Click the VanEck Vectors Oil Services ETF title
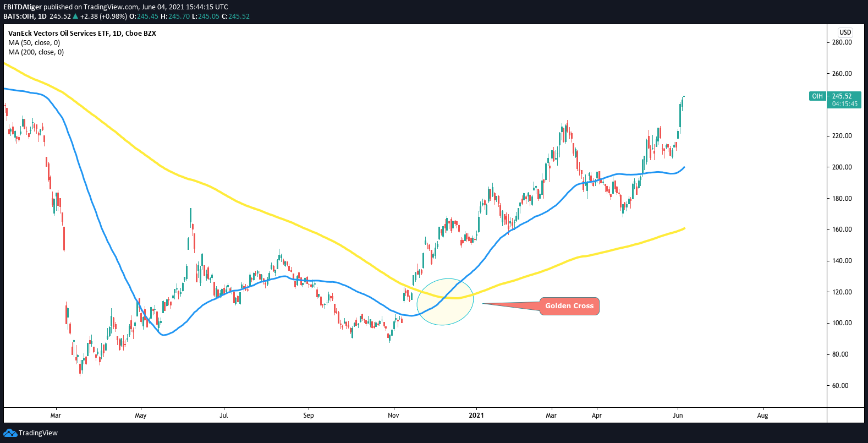Screen dimensions: 868x443 pos(82,34)
